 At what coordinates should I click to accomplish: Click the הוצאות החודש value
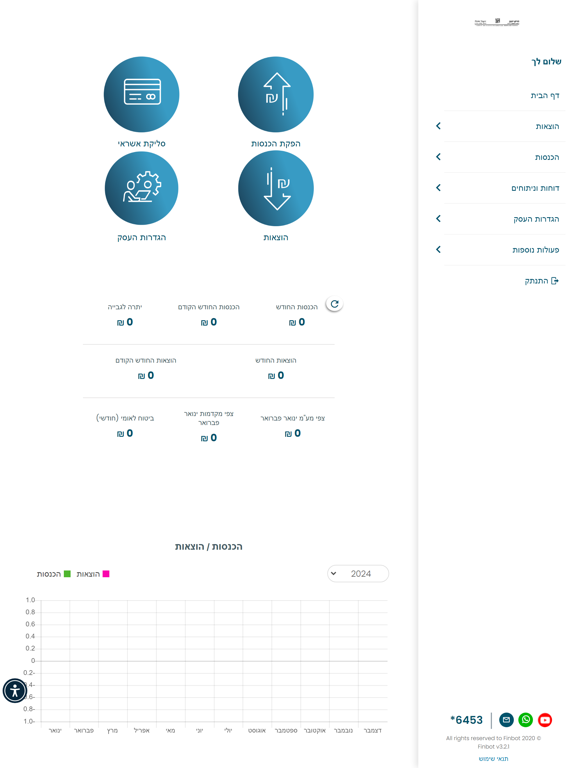pyautogui.click(x=276, y=375)
